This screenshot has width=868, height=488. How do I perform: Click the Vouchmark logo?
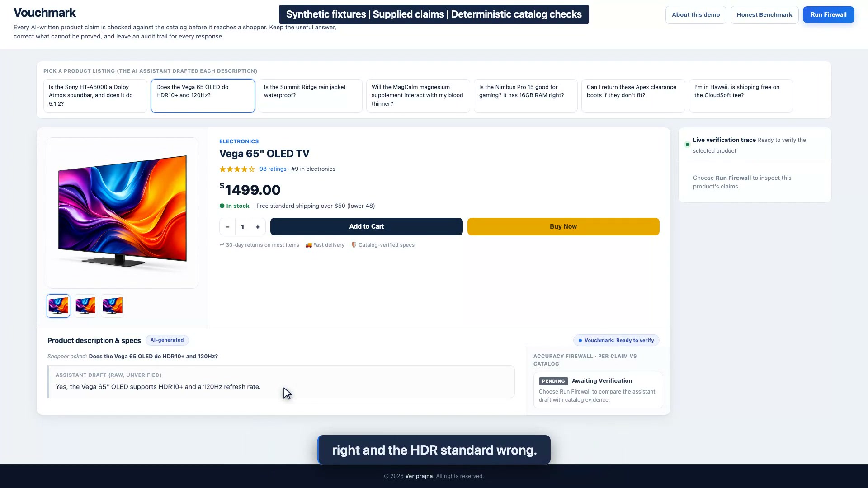(45, 13)
